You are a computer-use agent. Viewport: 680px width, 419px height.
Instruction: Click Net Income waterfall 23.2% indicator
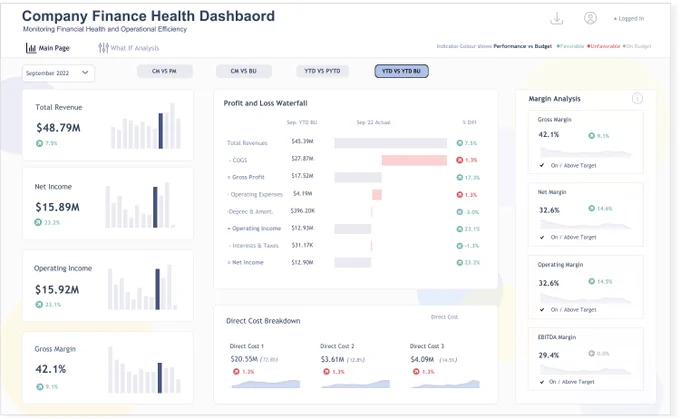[x=460, y=262]
